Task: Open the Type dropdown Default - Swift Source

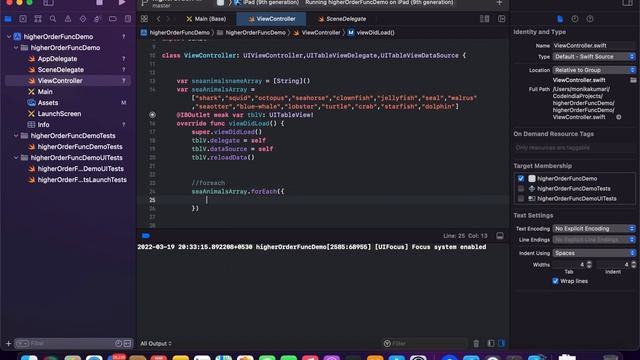Action: pyautogui.click(x=594, y=57)
